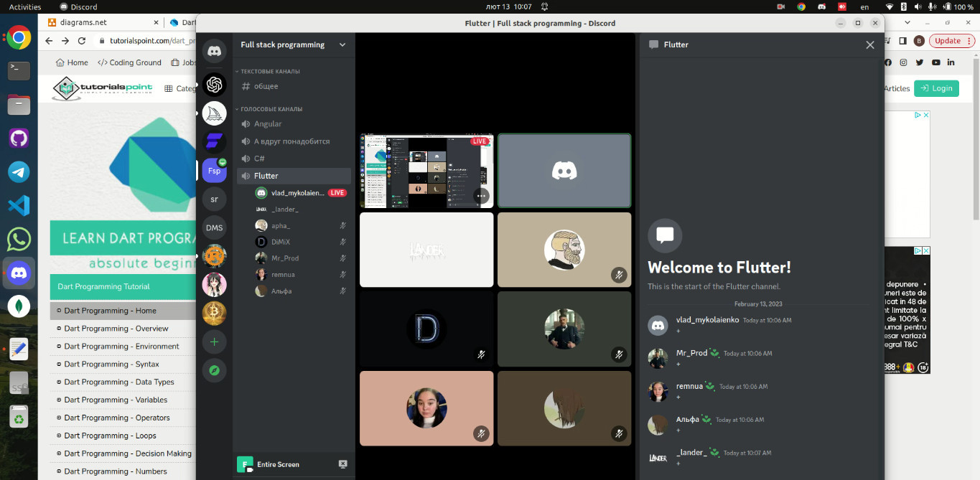Select the Fsp server icon
Viewport: 980px width, 480px height.
(x=214, y=171)
